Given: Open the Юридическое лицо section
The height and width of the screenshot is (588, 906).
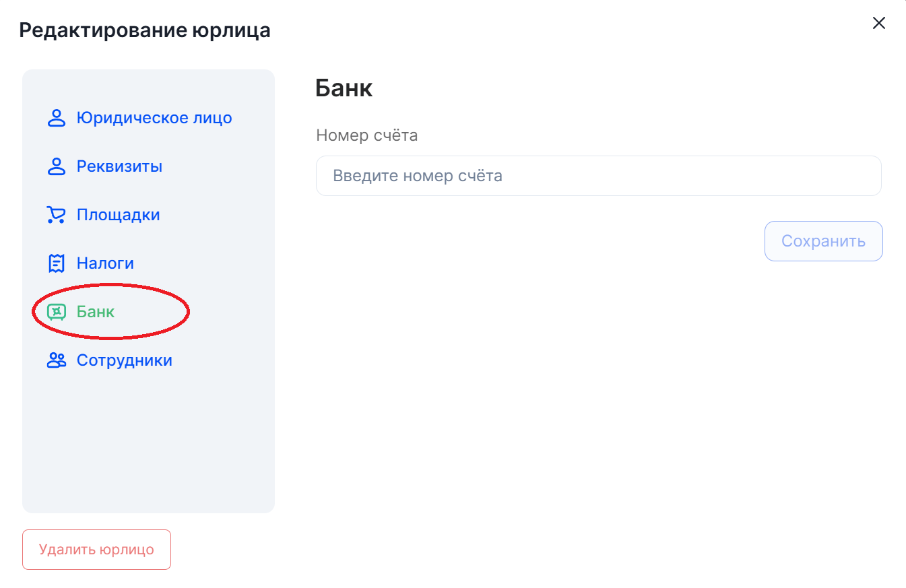Looking at the screenshot, I should pyautogui.click(x=154, y=119).
